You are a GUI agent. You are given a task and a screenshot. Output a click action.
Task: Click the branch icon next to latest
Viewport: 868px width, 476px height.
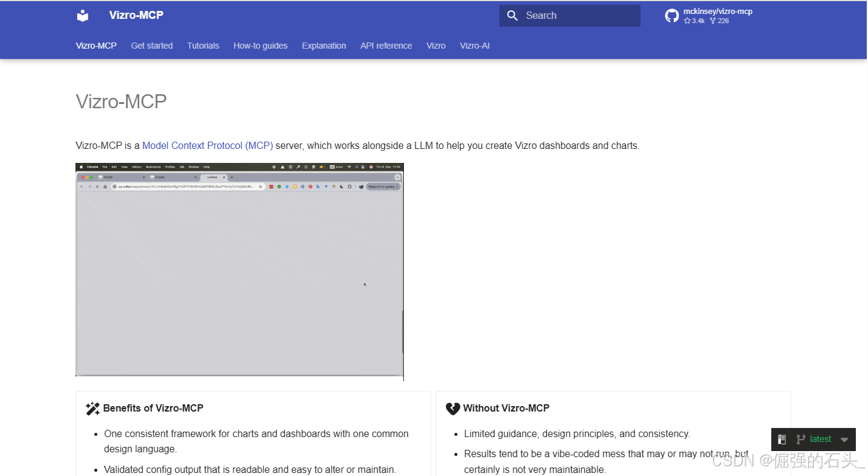coord(800,440)
